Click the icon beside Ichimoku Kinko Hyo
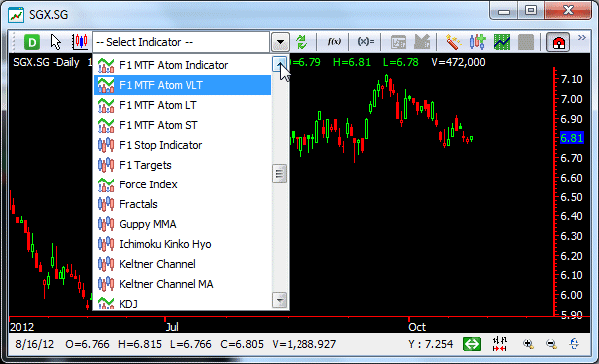The image size is (599, 364). coord(106,244)
